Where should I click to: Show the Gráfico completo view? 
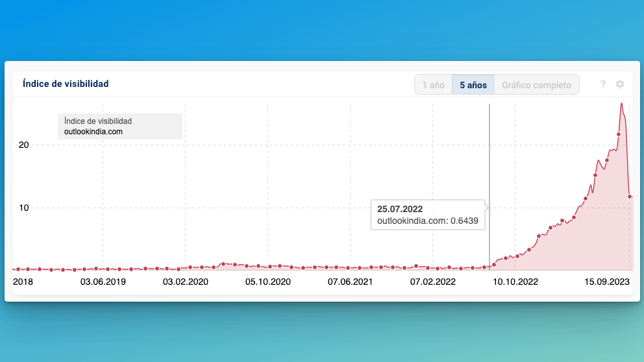(x=536, y=85)
